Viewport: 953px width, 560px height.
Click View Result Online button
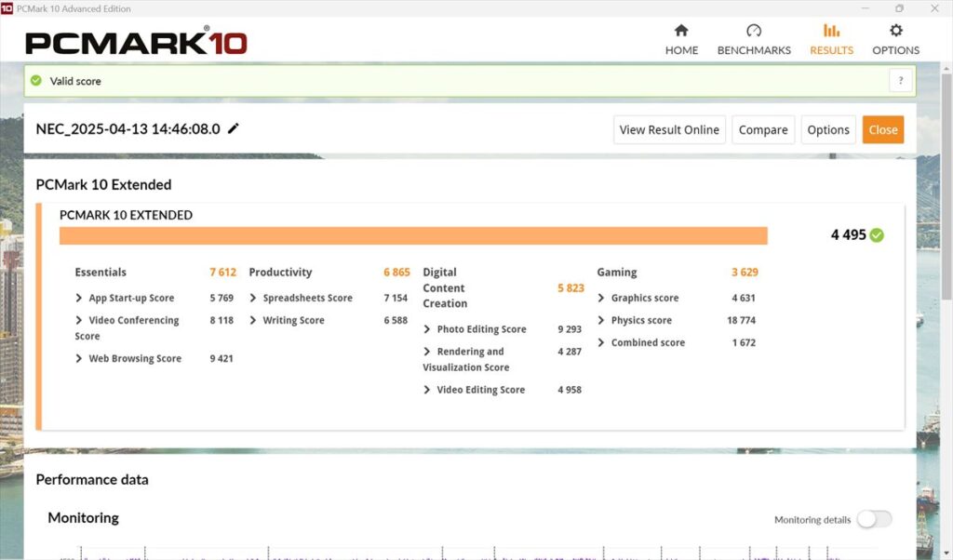pos(669,129)
